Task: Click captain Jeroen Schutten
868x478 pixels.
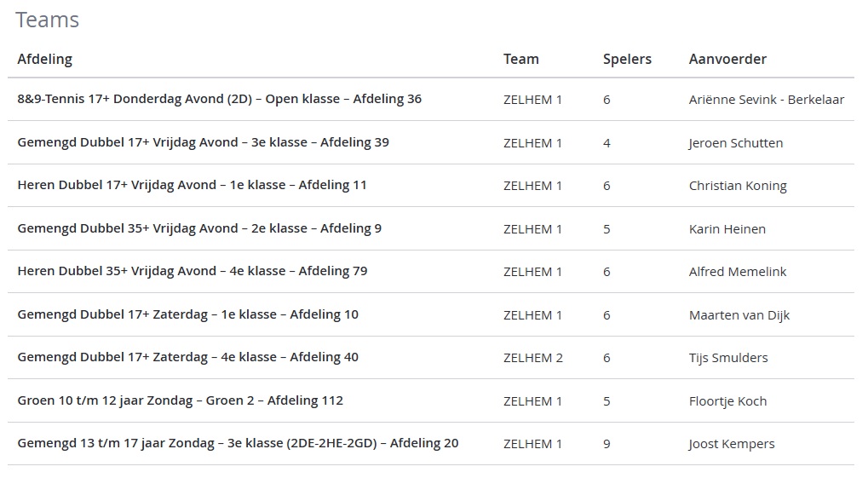Action: point(736,143)
